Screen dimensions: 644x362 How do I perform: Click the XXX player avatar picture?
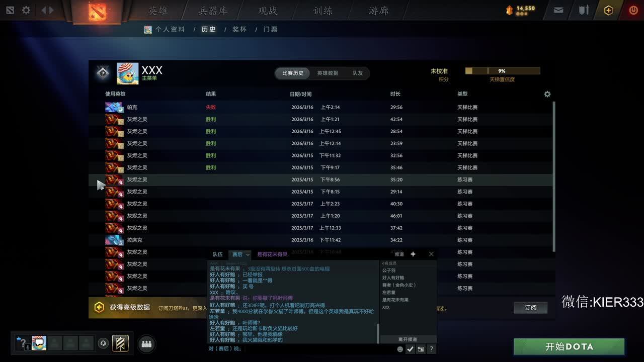127,73
